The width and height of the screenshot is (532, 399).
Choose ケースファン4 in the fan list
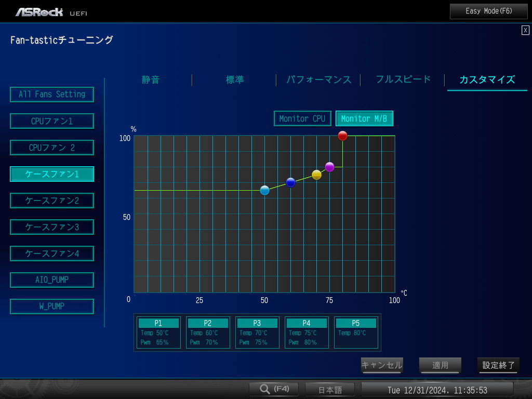coord(52,254)
